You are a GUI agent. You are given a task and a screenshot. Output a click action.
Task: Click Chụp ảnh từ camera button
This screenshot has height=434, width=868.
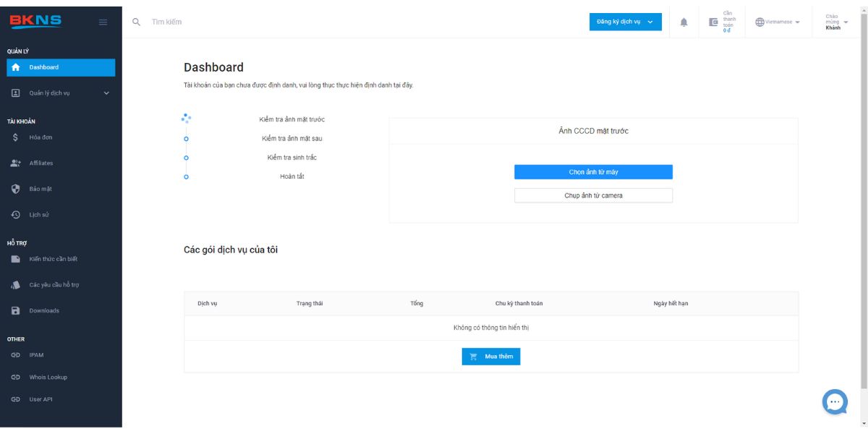(593, 195)
